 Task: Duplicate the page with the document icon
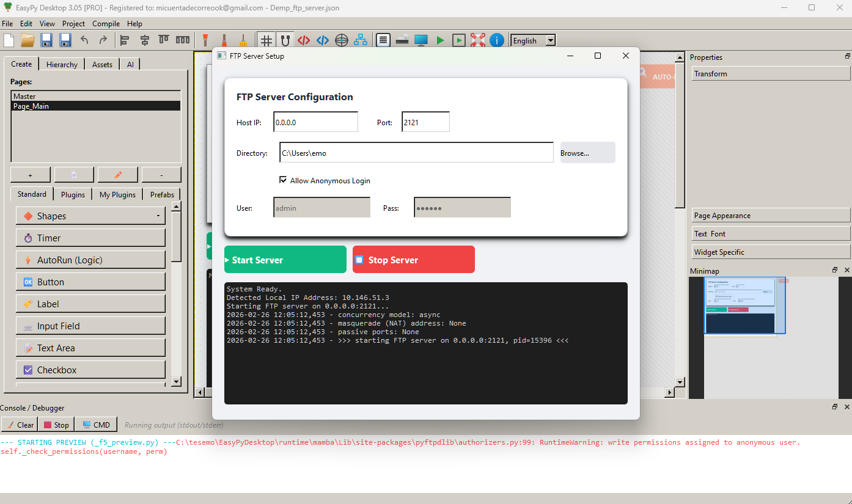(x=74, y=175)
